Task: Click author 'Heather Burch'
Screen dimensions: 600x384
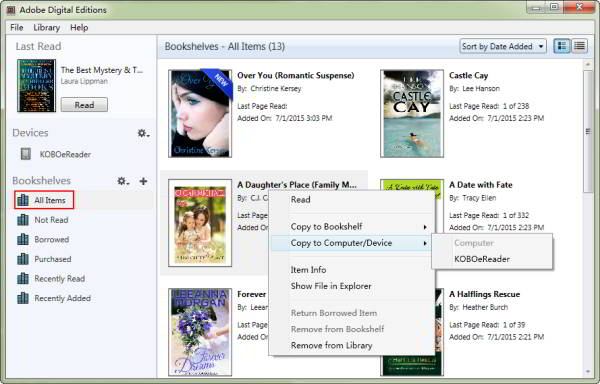Action: [485, 307]
